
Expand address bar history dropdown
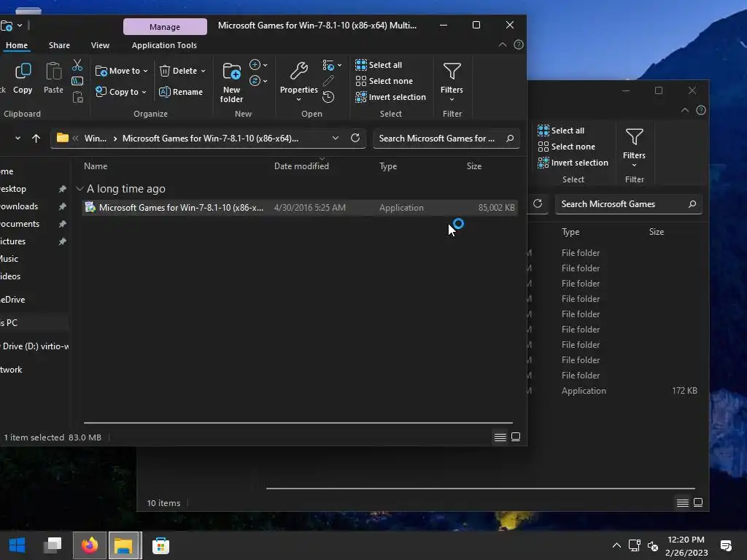point(336,138)
